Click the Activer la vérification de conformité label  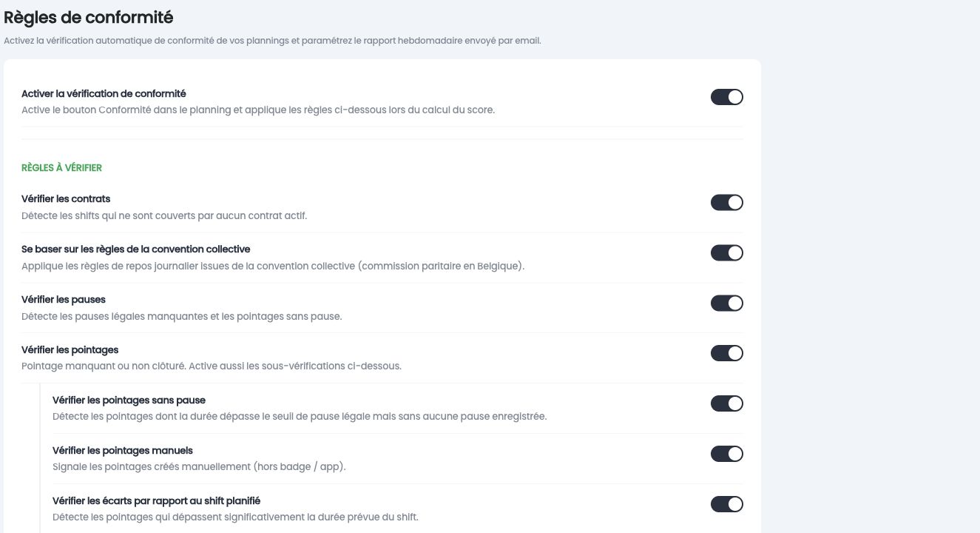(x=104, y=94)
